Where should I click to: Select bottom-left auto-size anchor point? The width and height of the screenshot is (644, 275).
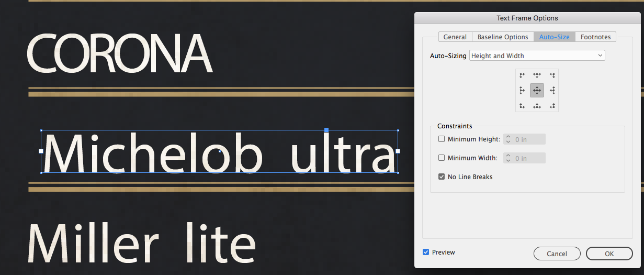click(x=522, y=106)
